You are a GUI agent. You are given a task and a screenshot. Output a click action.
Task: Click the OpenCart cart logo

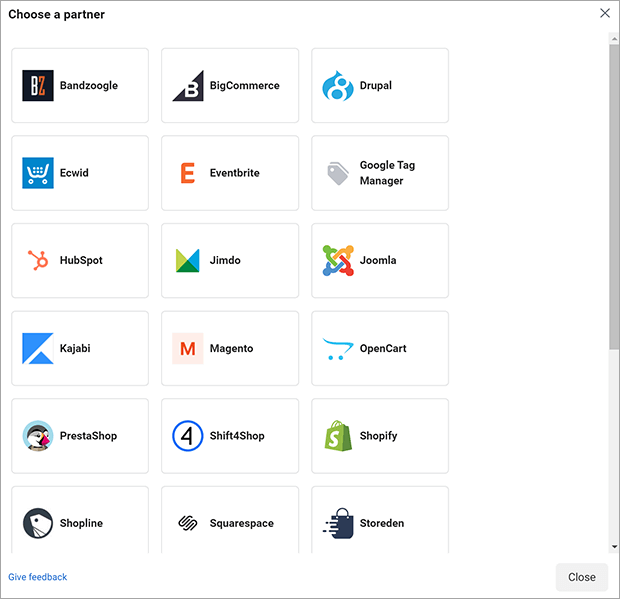tap(338, 348)
